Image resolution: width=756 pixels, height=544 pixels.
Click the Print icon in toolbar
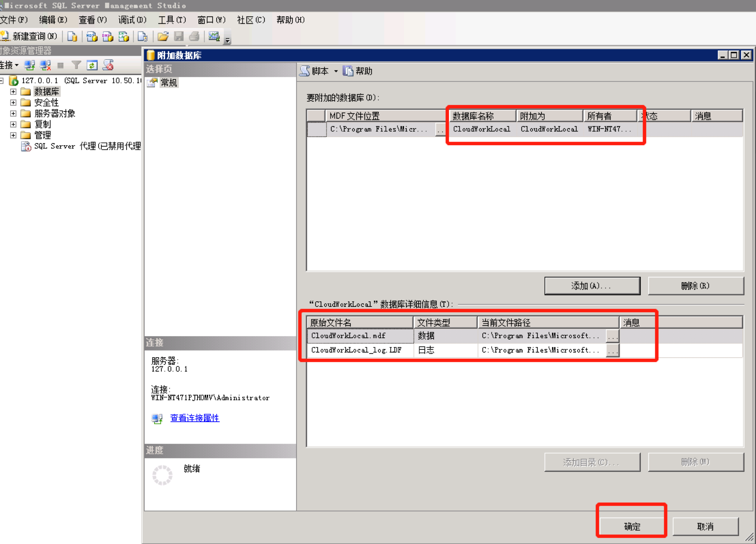(194, 36)
